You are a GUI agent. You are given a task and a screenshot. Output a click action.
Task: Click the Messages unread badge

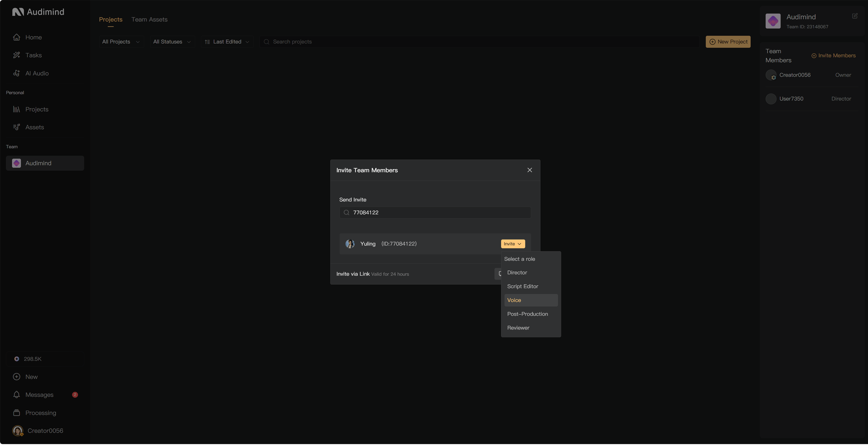tap(75, 395)
